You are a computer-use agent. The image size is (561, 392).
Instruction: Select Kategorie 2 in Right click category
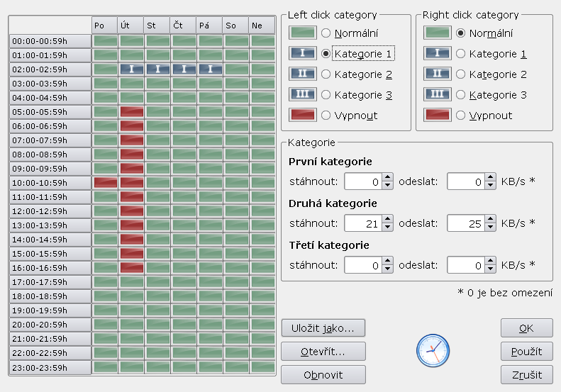pyautogui.click(x=460, y=74)
